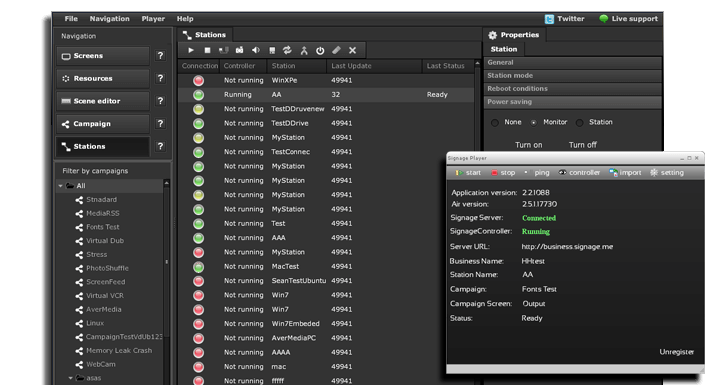Viewport: 711px width, 385px height.
Task: Click Unregister in Signage Player window
Action: (677, 352)
